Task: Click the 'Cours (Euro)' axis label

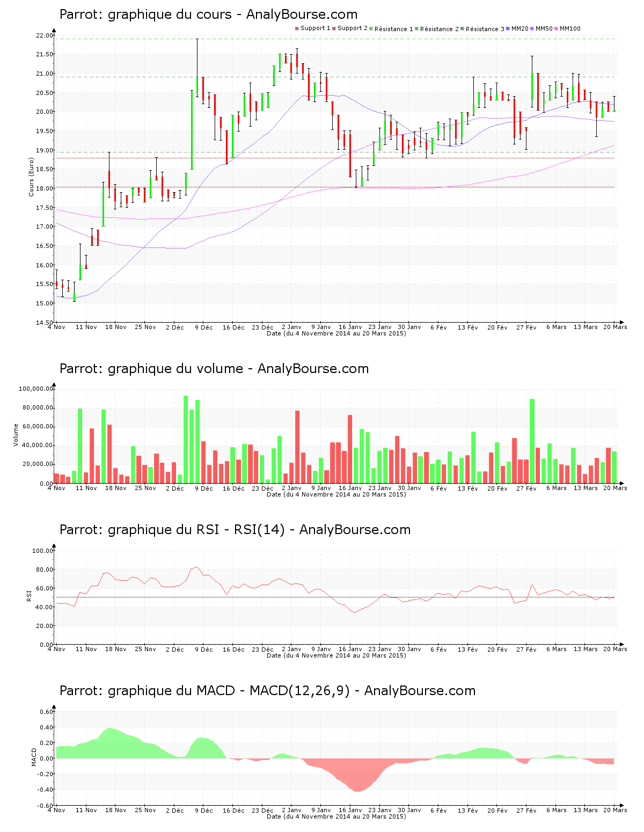Action: click(x=31, y=177)
